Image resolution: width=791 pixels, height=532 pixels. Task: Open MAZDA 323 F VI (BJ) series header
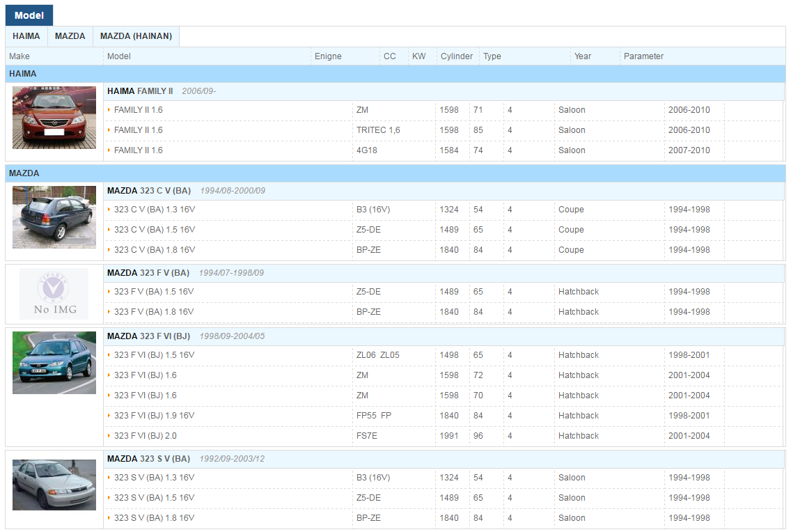click(x=149, y=336)
